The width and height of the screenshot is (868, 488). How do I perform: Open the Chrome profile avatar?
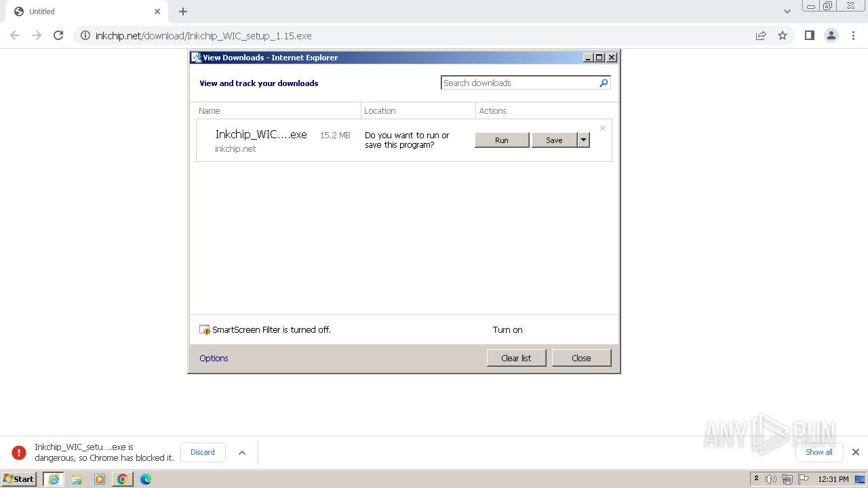tap(831, 35)
